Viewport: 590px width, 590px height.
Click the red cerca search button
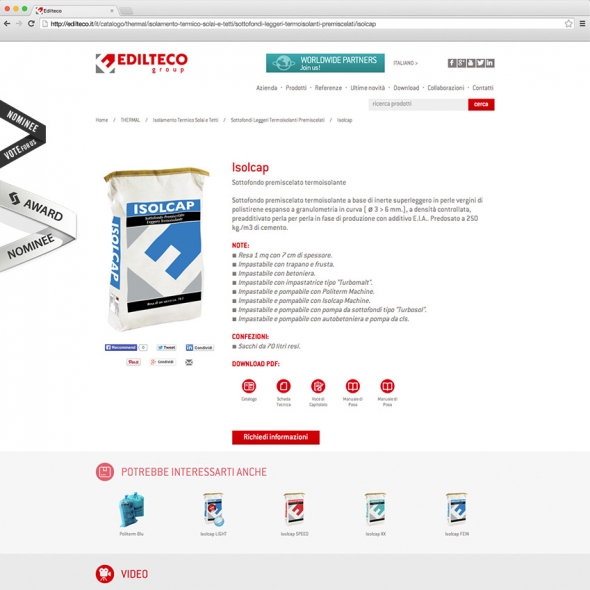point(481,104)
